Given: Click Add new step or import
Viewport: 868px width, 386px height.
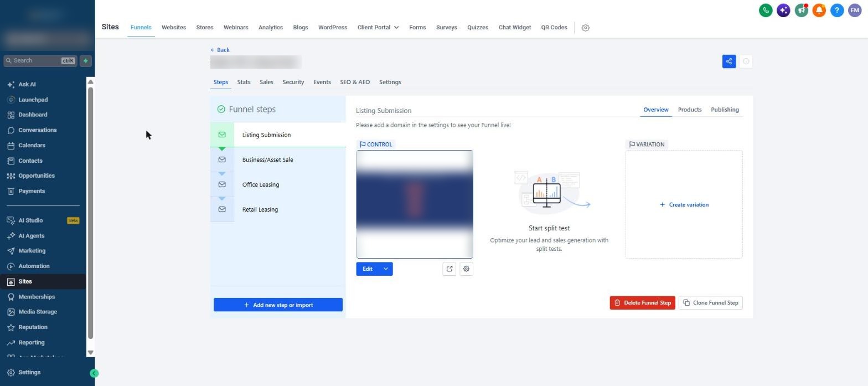Looking at the screenshot, I should 278,305.
